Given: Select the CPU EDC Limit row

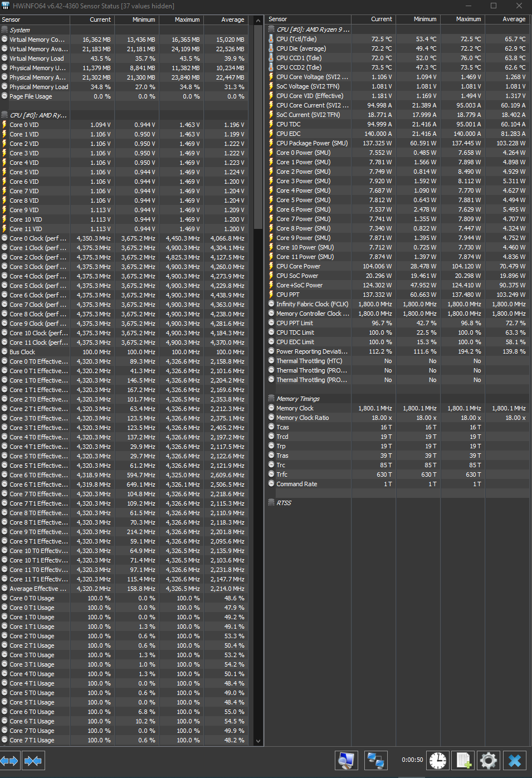Looking at the screenshot, I should tap(397, 342).
